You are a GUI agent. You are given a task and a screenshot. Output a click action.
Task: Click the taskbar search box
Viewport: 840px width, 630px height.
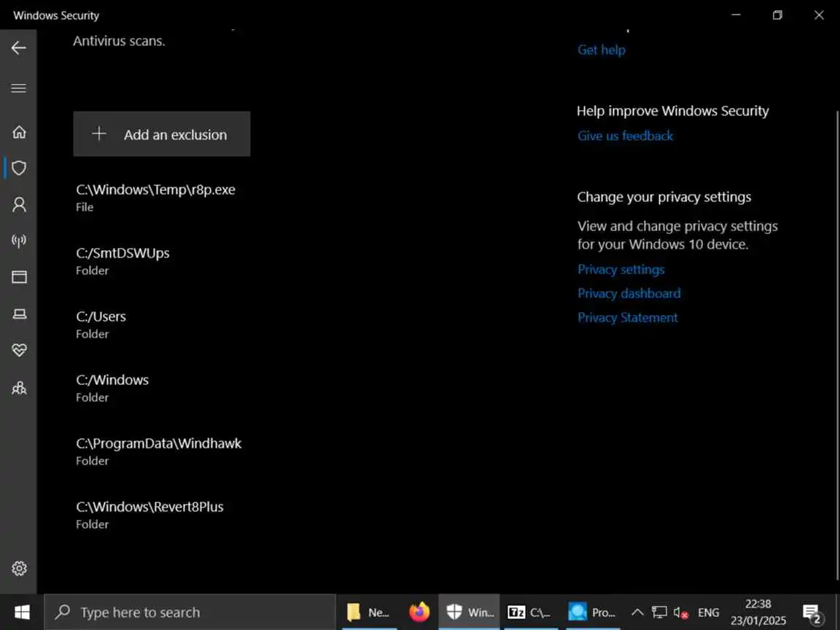click(x=190, y=612)
